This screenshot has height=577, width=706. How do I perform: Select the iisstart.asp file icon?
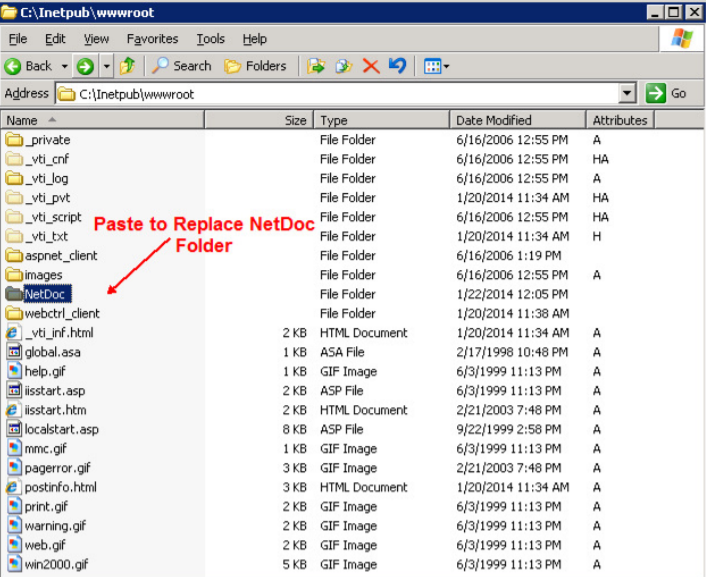[x=14, y=391]
